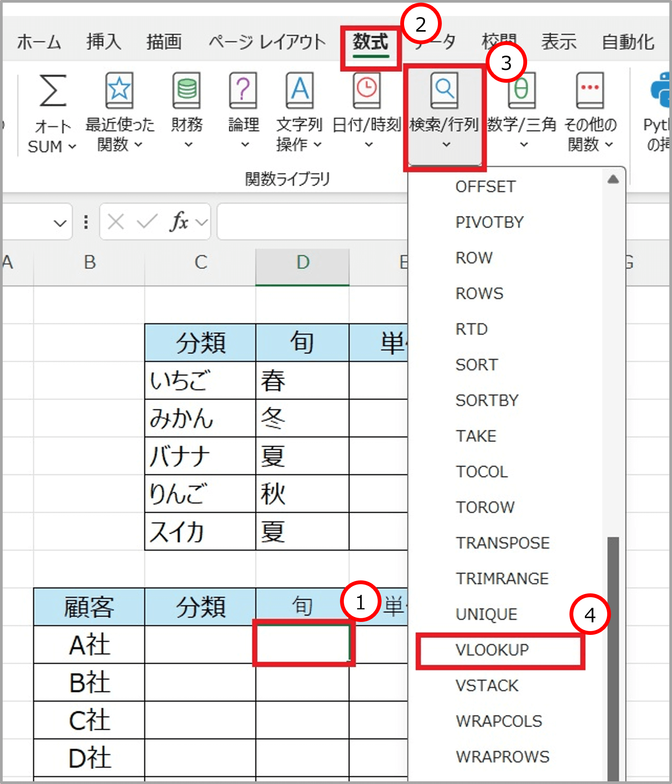This screenshot has height=784, width=672.
Task: Open the recently used functions star icon
Action: (119, 90)
